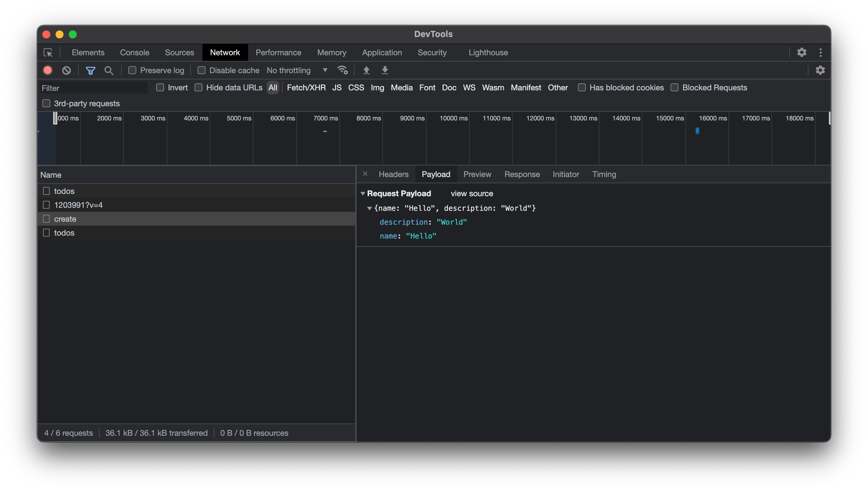The width and height of the screenshot is (868, 491).
Task: Select the All filter type
Action: click(x=272, y=88)
